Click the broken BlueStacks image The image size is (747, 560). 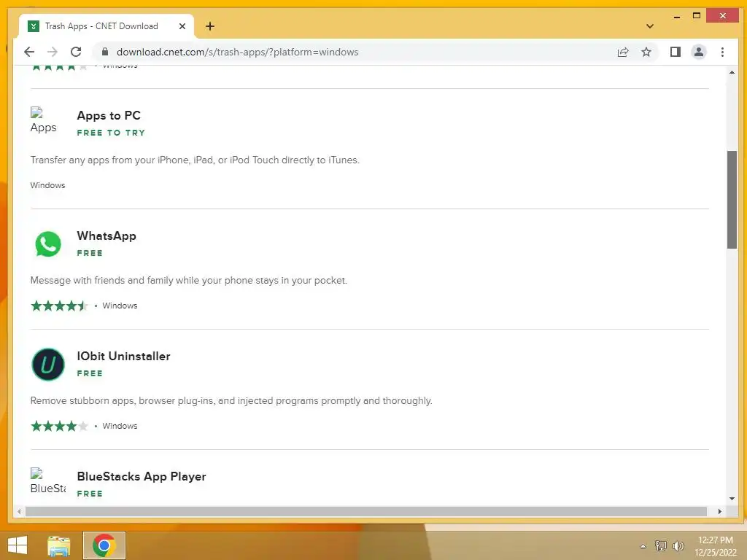click(48, 481)
